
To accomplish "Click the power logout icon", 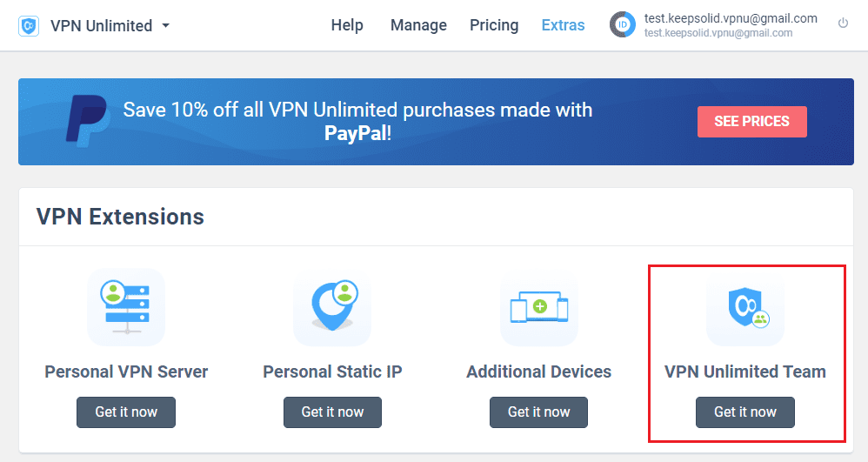I will pyautogui.click(x=843, y=23).
